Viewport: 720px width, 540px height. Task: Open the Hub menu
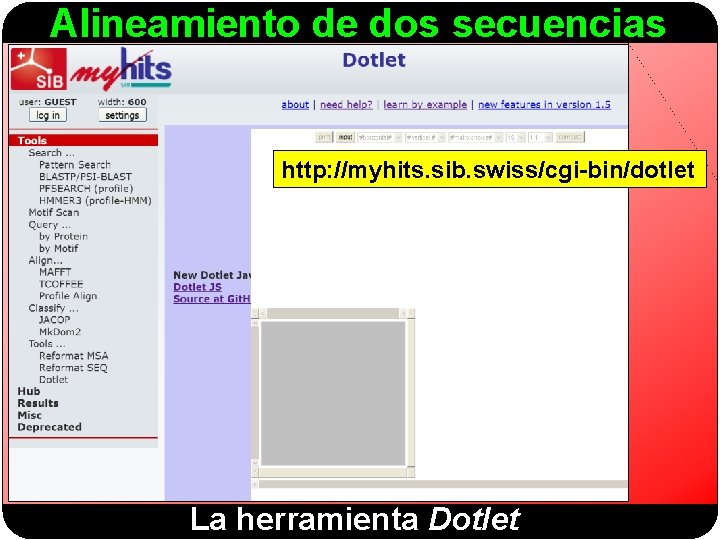pyautogui.click(x=28, y=391)
